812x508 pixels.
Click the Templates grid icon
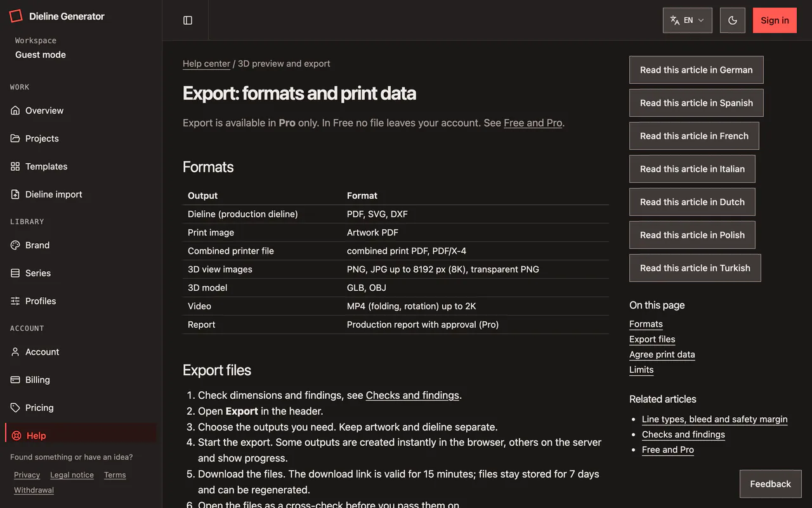tap(15, 166)
